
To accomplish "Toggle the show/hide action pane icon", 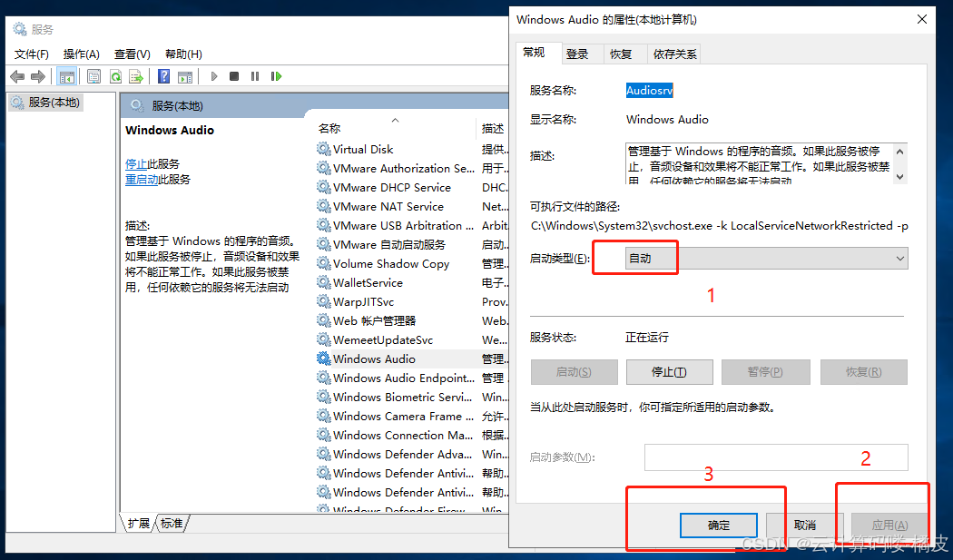I will [185, 76].
